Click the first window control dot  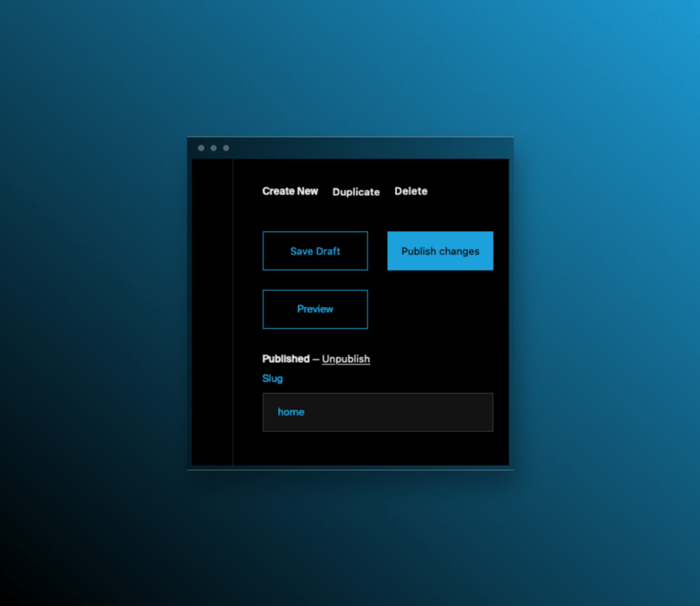click(201, 148)
